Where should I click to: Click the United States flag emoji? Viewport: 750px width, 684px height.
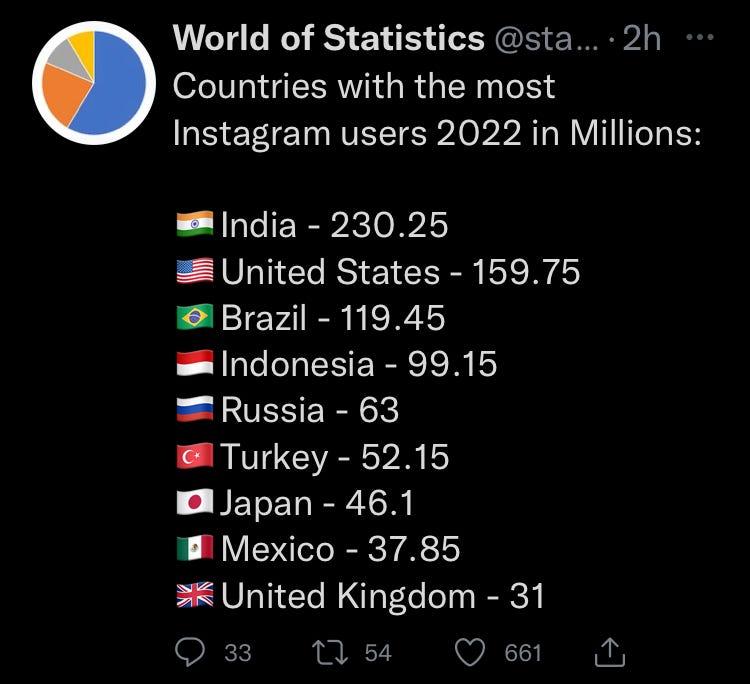click(x=195, y=271)
